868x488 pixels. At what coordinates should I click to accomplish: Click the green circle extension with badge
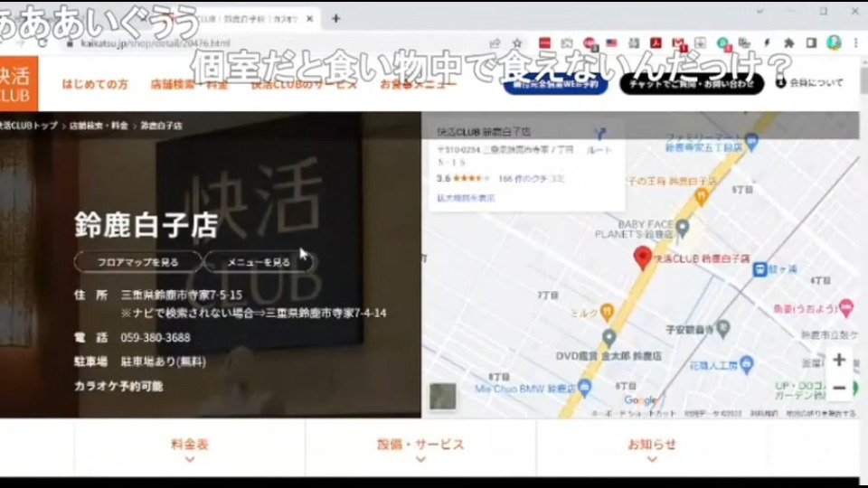[x=723, y=43]
